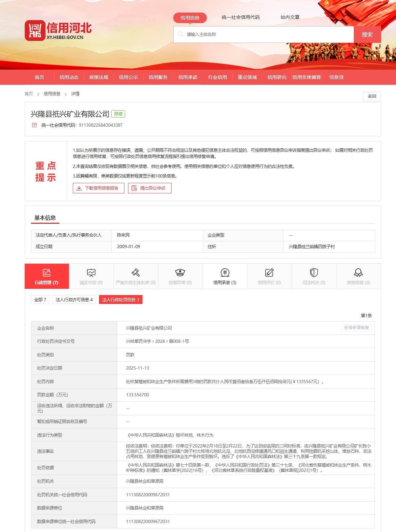Open 信用动态 in the navigation bar
This screenshot has height=532, width=396.
tap(69, 77)
